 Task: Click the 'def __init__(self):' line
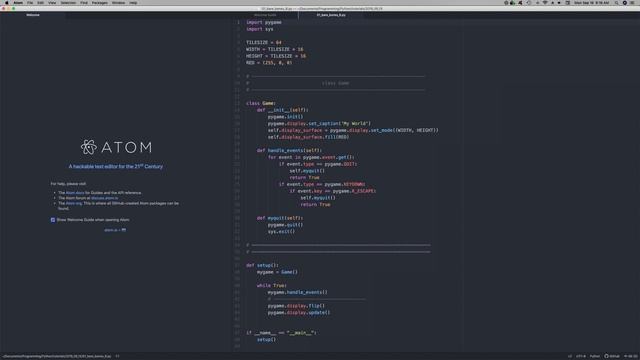tap(282, 110)
